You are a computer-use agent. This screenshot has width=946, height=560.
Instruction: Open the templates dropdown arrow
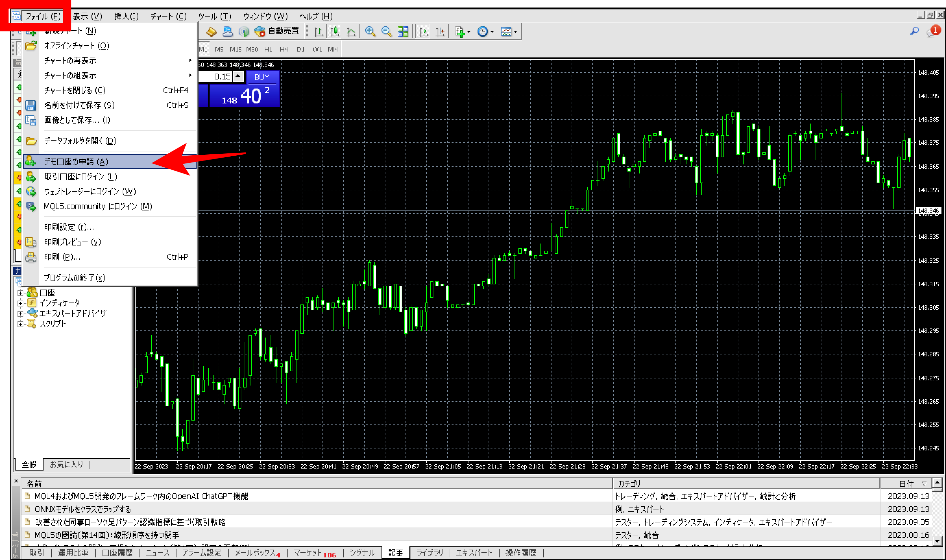tap(515, 32)
